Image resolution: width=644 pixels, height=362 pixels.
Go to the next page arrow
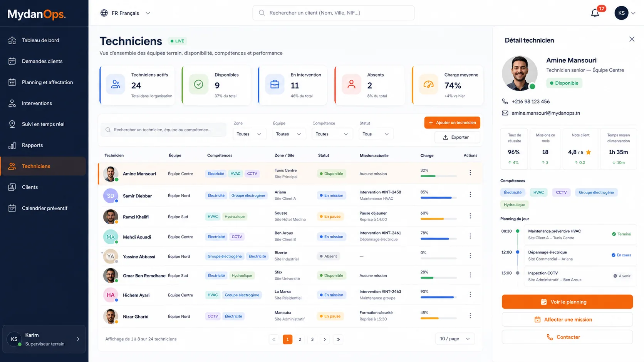[325, 339]
